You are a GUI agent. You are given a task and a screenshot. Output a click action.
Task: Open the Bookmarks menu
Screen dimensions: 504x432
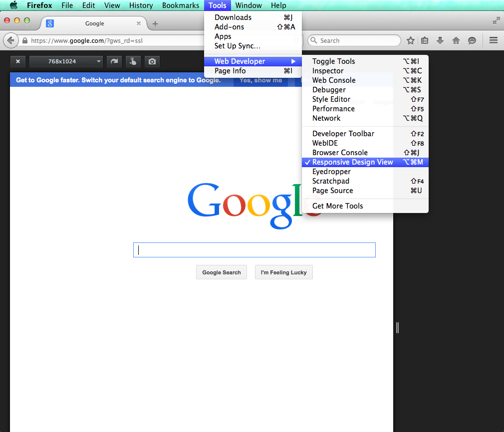(x=180, y=5)
